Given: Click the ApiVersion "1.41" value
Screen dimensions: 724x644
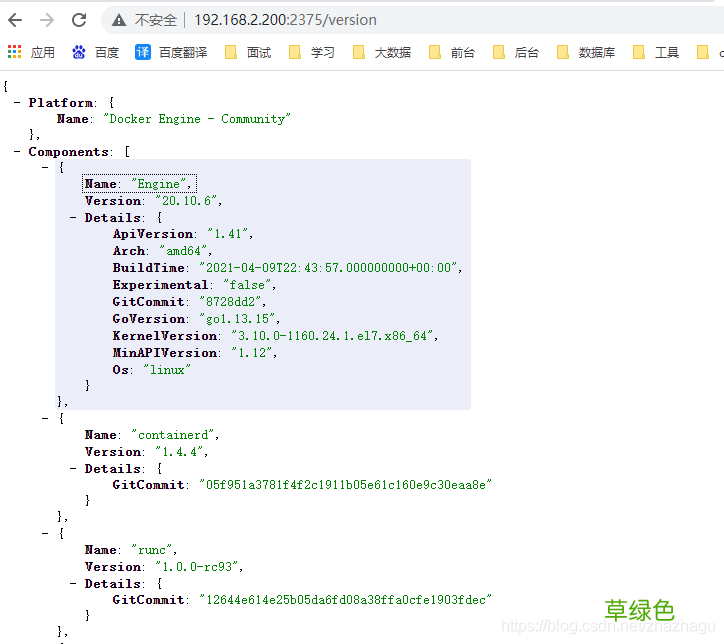Looking at the screenshot, I should point(228,234).
